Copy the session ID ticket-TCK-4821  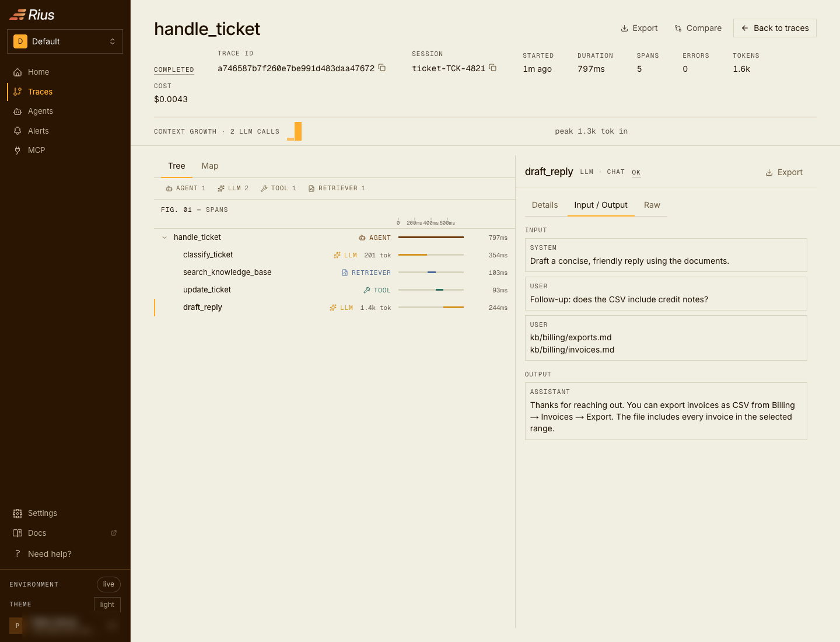point(493,68)
